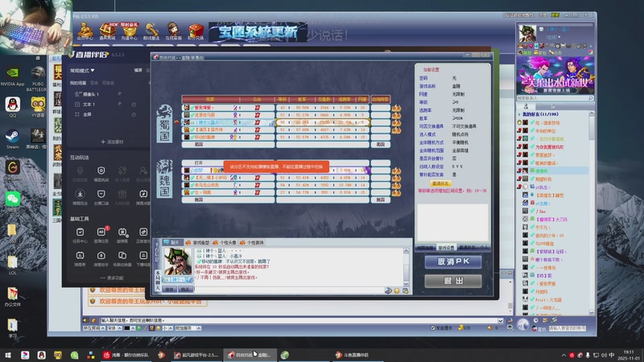Open the Steam desktop shortcut

coord(12,138)
